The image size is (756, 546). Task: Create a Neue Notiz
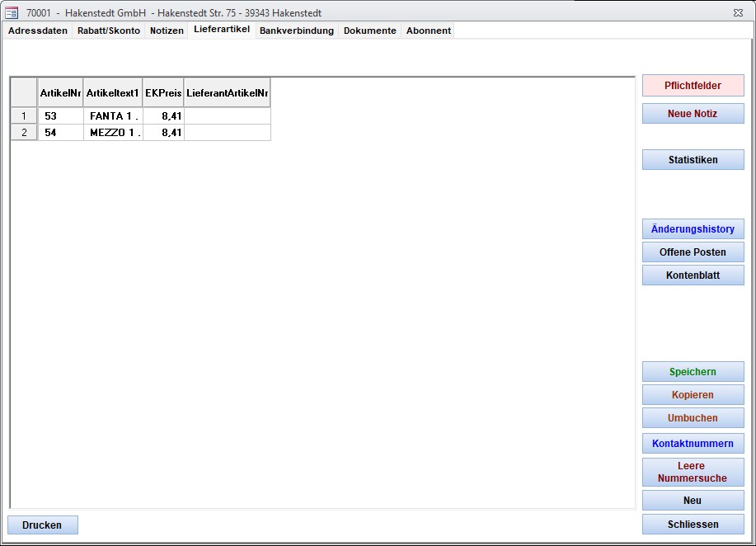693,114
